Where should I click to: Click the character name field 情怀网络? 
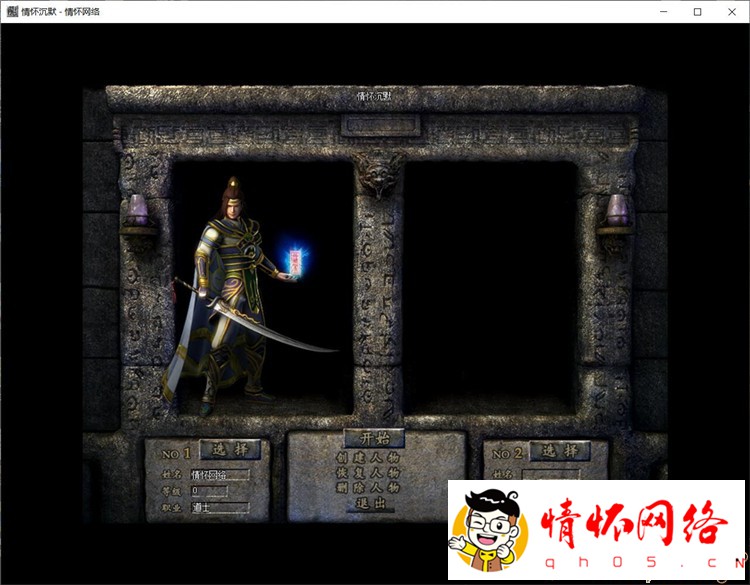click(x=219, y=475)
